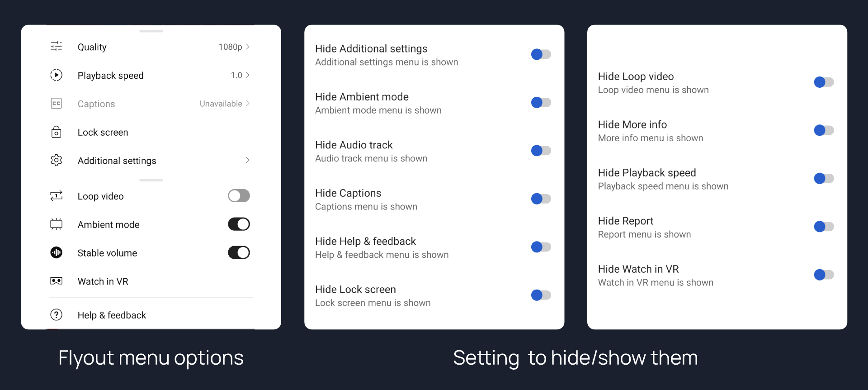Viewport: 868px width, 390px height.
Task: Enable the Loop video switch
Action: pos(239,196)
